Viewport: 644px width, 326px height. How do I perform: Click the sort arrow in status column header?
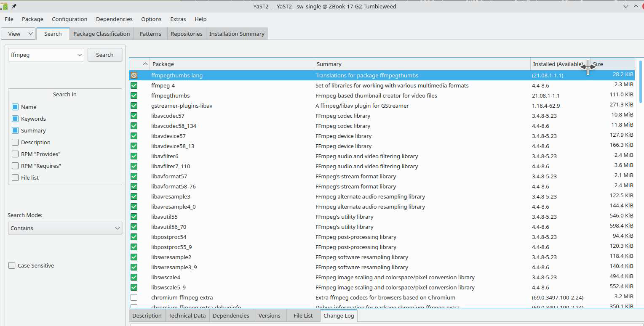pyautogui.click(x=145, y=64)
